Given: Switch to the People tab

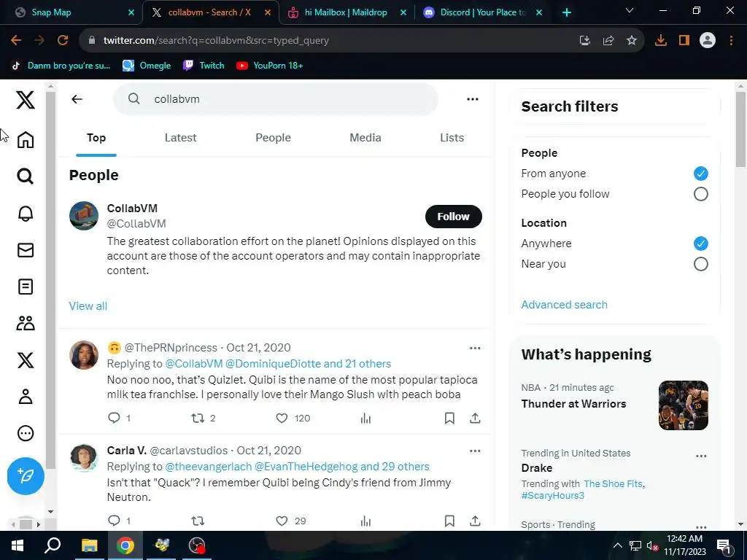Looking at the screenshot, I should point(273,138).
